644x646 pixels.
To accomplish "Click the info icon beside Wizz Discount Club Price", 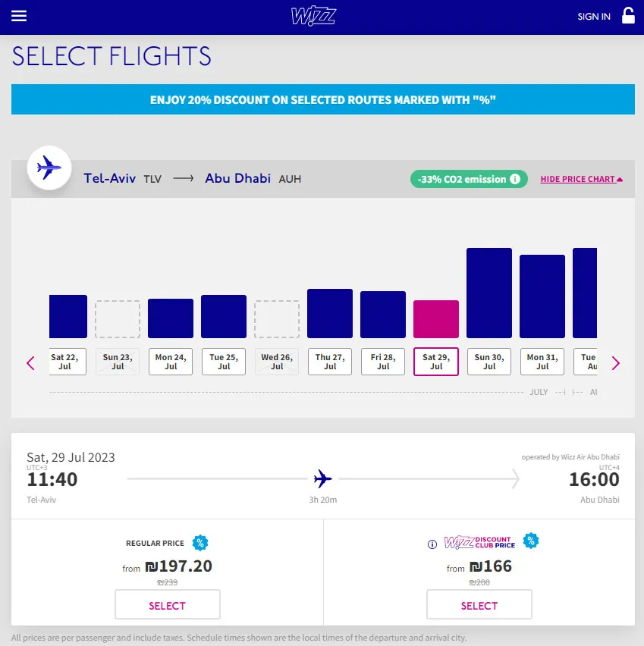I will pos(431,543).
